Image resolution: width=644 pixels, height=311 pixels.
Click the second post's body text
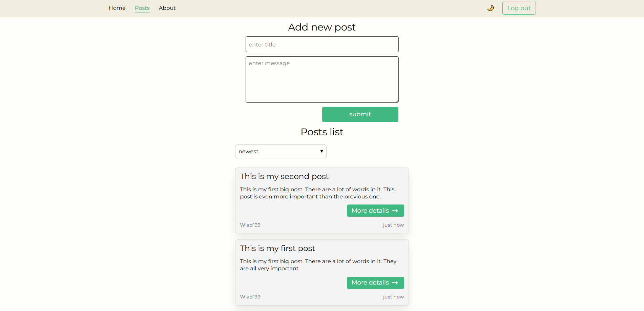(317, 193)
